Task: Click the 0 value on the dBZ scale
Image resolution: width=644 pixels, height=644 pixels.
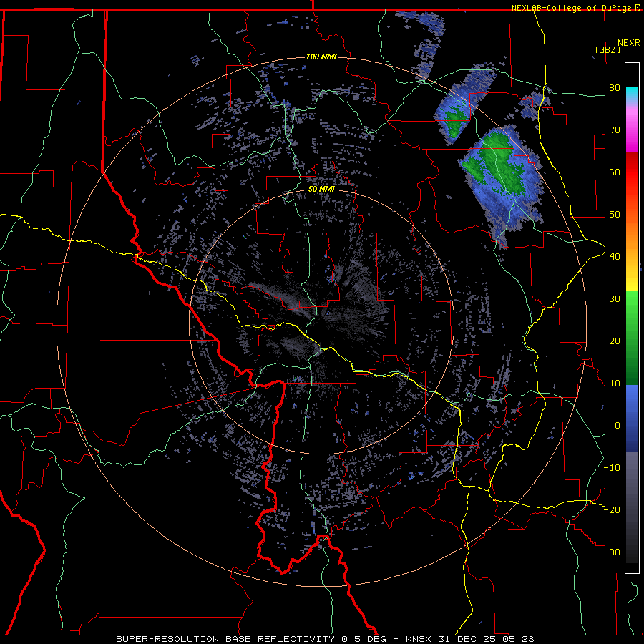Action: click(x=617, y=426)
